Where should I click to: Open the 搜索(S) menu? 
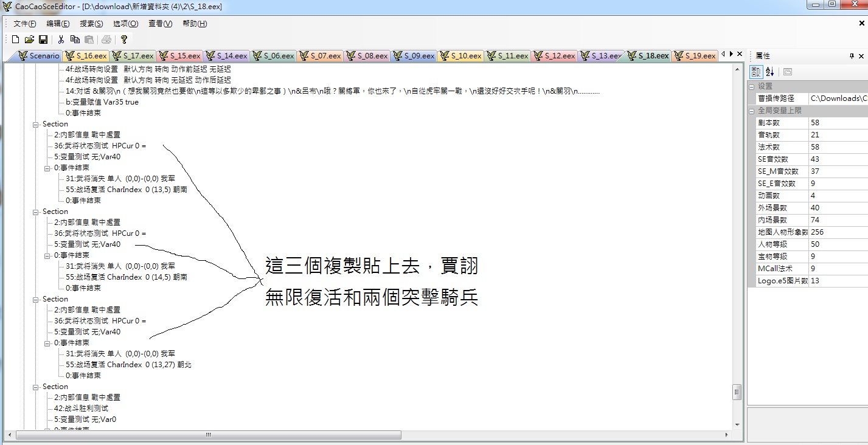[x=91, y=24]
